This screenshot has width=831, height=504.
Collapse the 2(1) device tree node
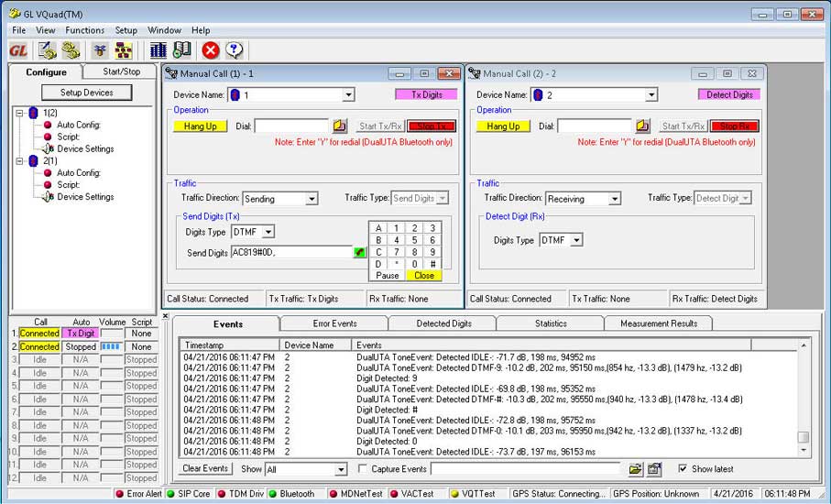tap(19, 160)
